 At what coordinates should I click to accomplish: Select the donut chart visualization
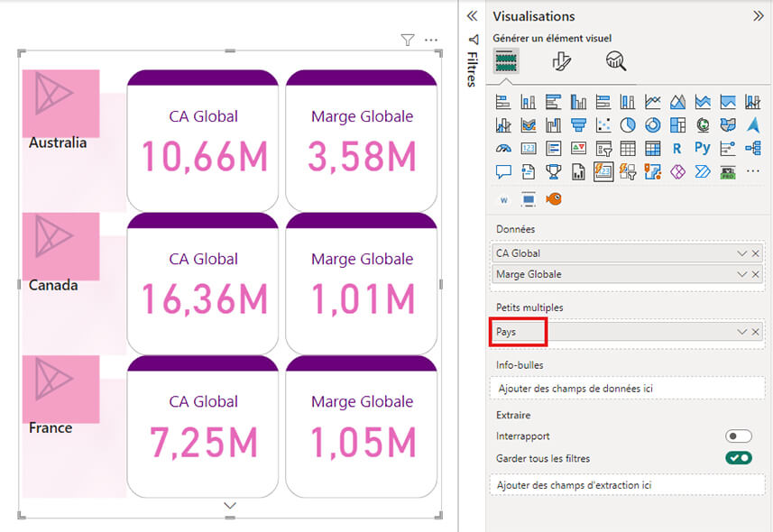pyautogui.click(x=652, y=124)
